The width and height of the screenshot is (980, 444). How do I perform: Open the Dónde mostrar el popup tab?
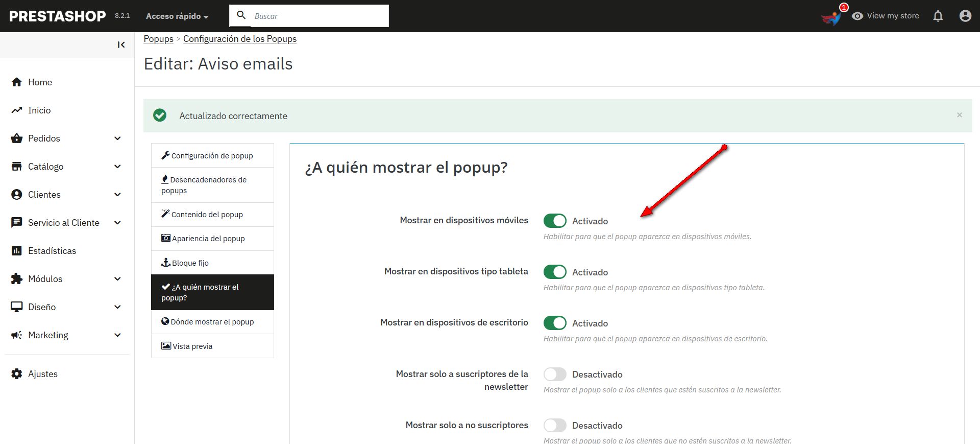[212, 322]
